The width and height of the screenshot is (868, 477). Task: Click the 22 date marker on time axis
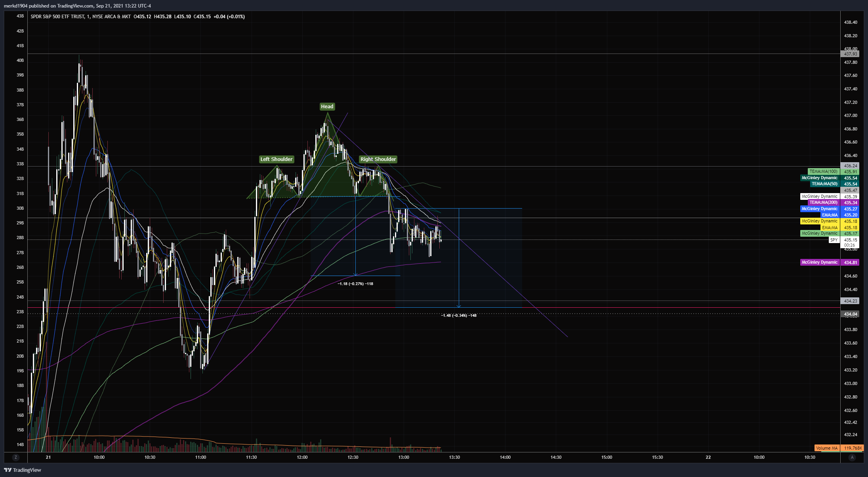(708, 457)
